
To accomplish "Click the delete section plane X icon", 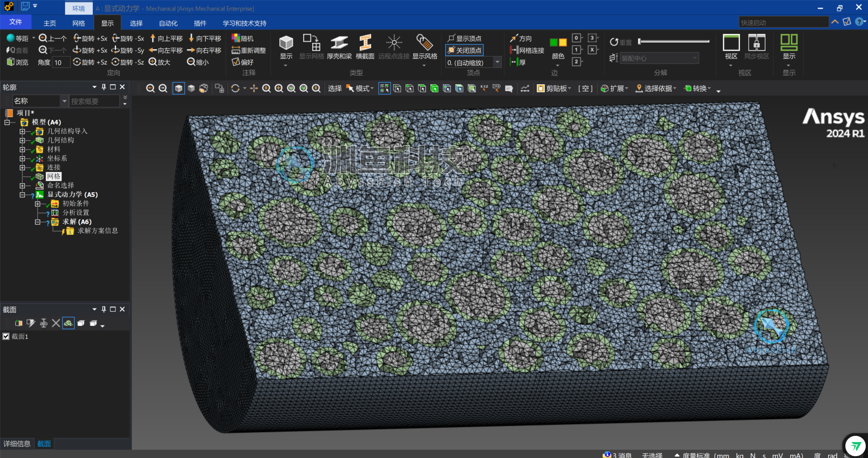I will click(x=56, y=323).
